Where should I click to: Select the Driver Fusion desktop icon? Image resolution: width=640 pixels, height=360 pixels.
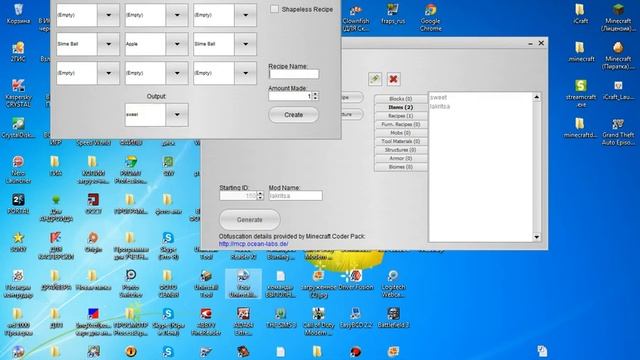[356, 280]
